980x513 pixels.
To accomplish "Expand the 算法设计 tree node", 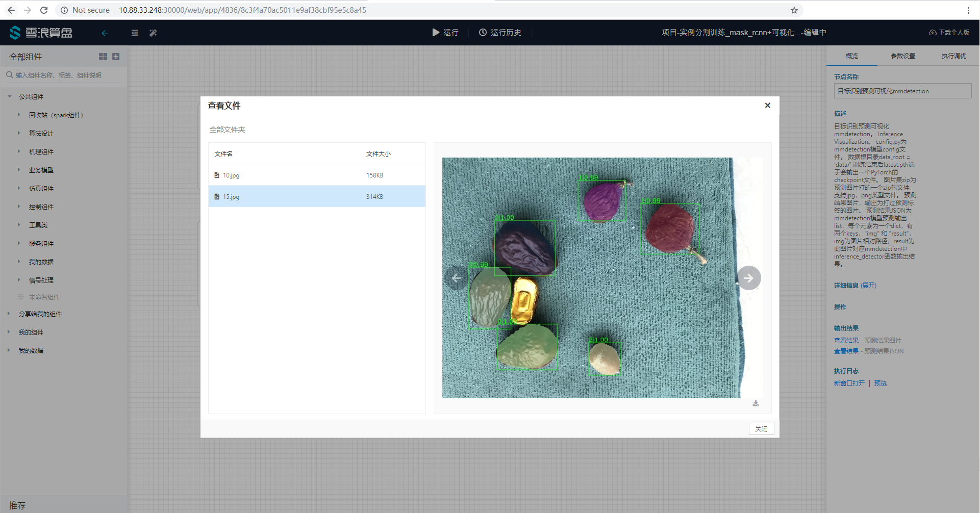I will 19,133.
